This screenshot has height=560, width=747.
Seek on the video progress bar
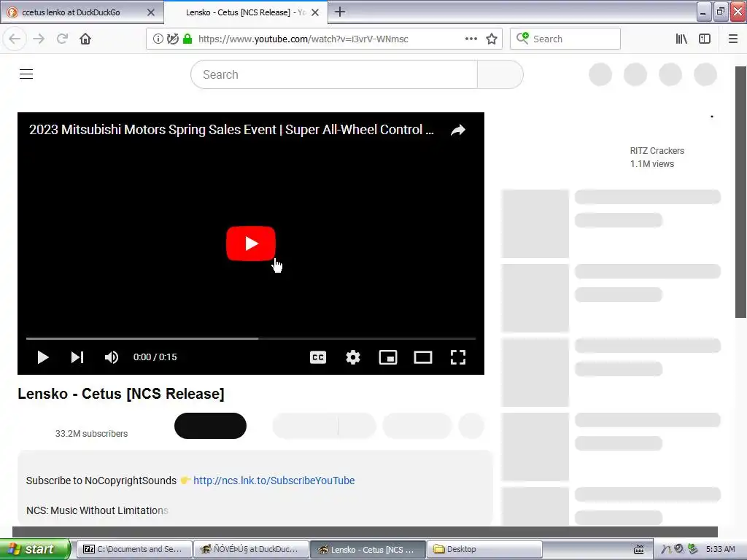coord(251,338)
